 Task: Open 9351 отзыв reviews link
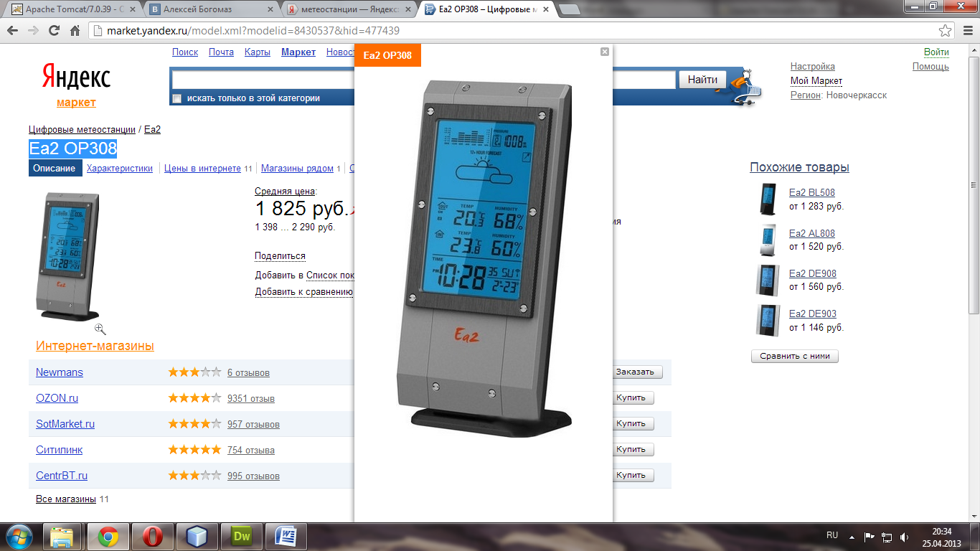[251, 399]
